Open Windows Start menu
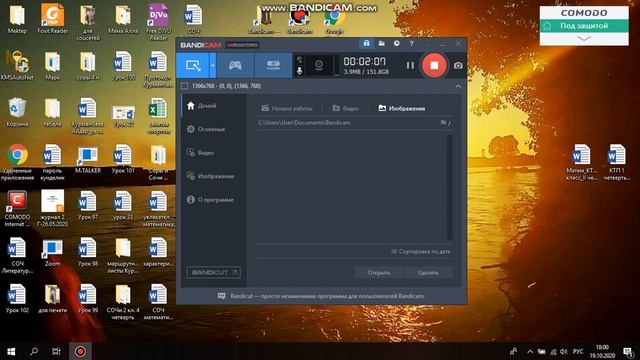640x360 pixels. (x=11, y=351)
